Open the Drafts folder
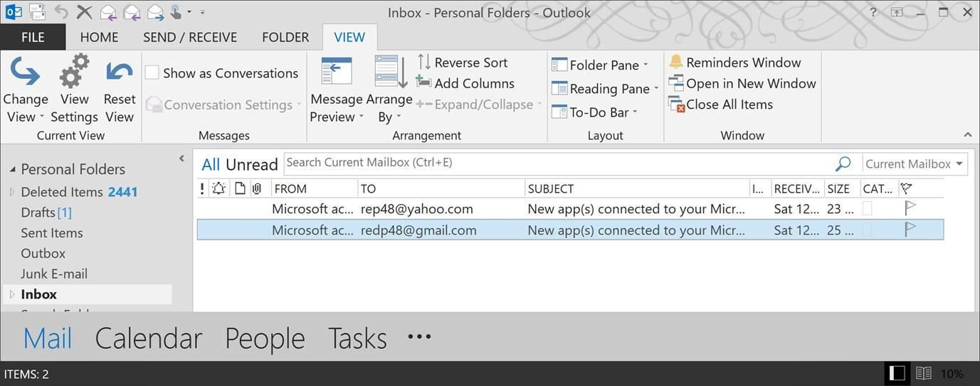 click(46, 213)
